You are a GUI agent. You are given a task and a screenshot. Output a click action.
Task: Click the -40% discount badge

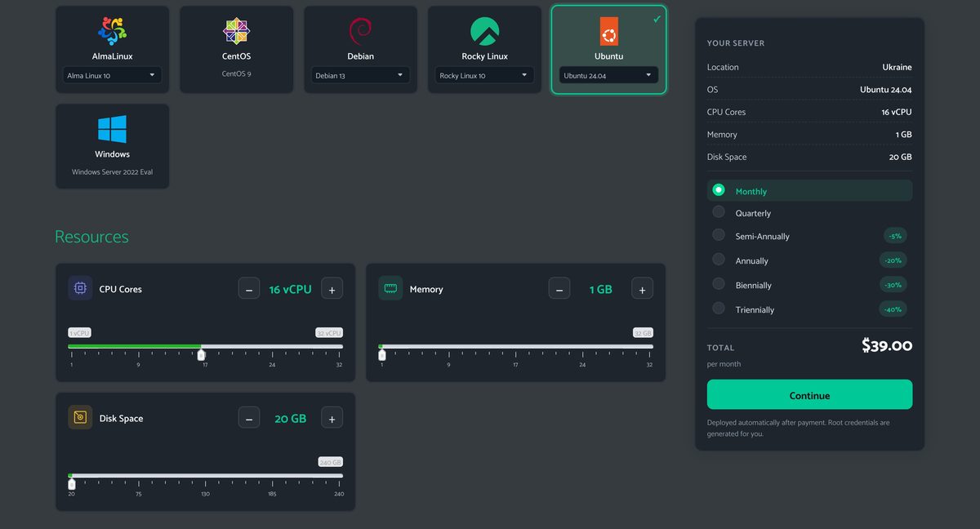point(893,309)
